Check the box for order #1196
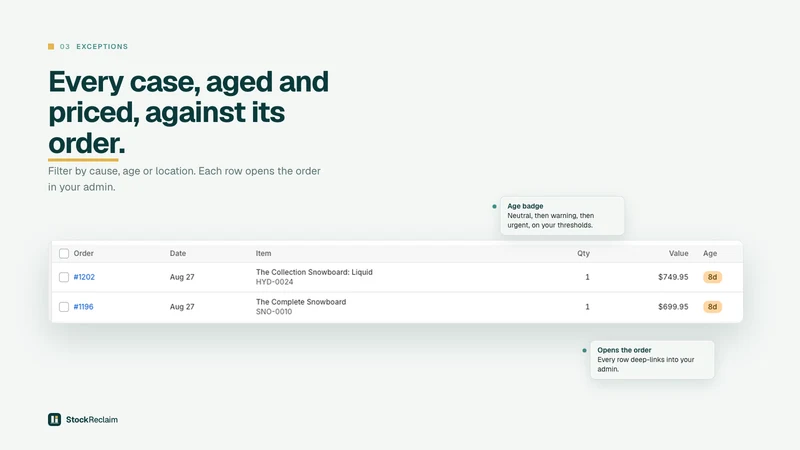Viewport: 800px width, 450px height. point(64,307)
